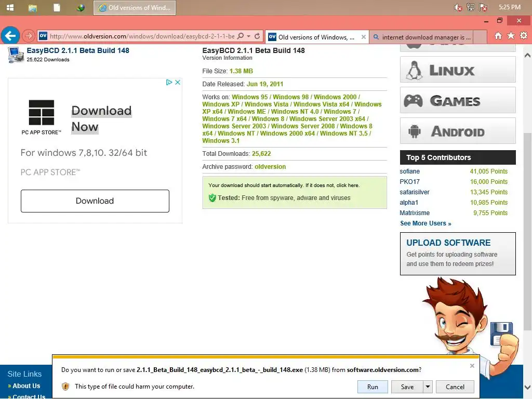This screenshot has width=532, height=399.
Task: Click Cancel in download prompt
Action: pos(455,387)
